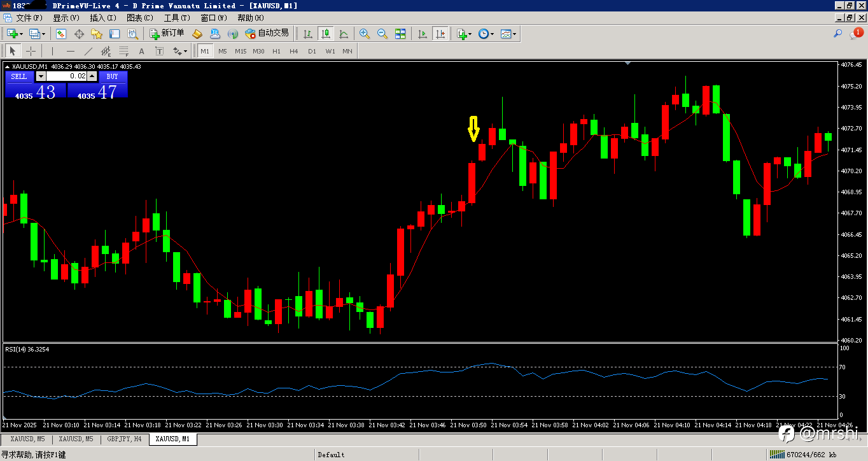Expand the periodicity clock dropdown
This screenshot has height=461, width=868.
[492, 34]
